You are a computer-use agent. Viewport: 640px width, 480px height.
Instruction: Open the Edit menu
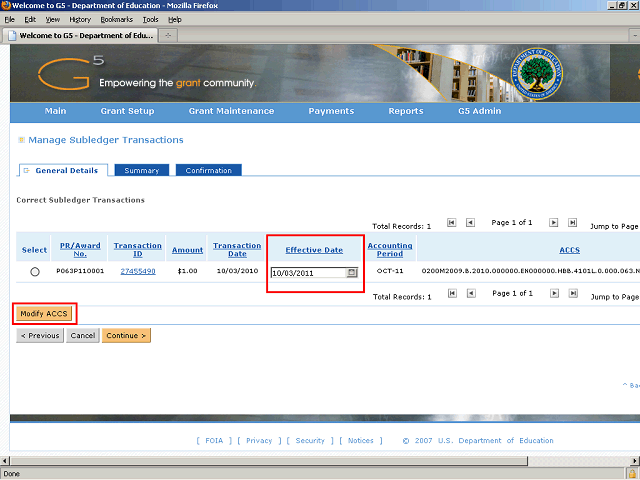[30, 20]
